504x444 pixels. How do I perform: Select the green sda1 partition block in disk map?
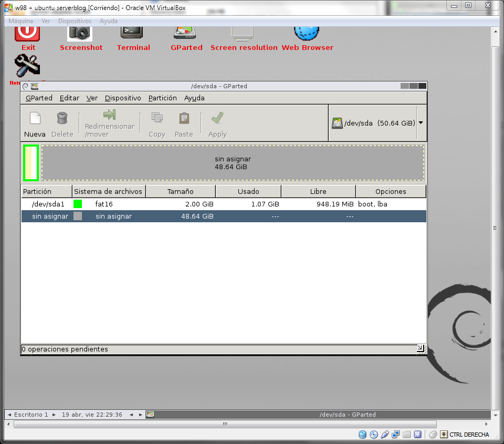[31, 163]
